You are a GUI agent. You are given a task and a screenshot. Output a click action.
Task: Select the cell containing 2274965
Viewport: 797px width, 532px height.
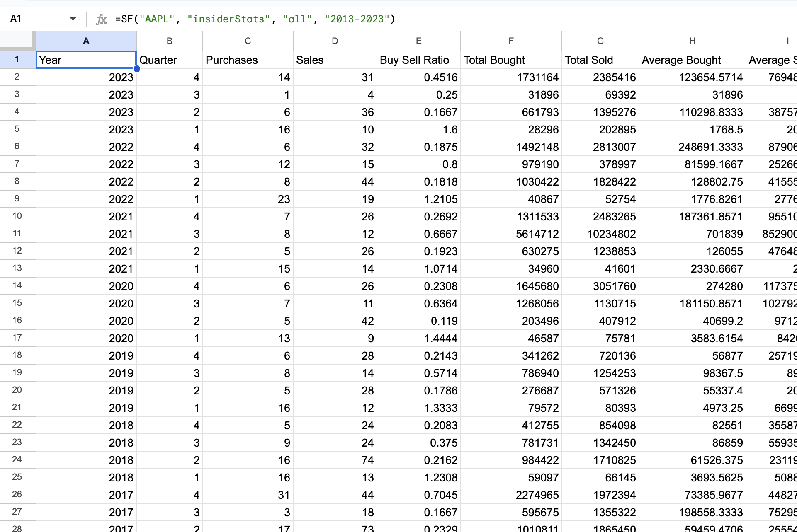pyautogui.click(x=510, y=495)
